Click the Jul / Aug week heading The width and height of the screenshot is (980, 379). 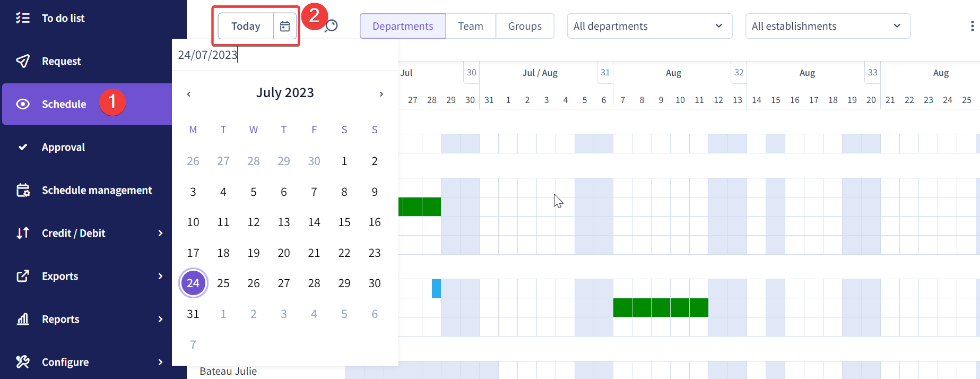coord(540,73)
